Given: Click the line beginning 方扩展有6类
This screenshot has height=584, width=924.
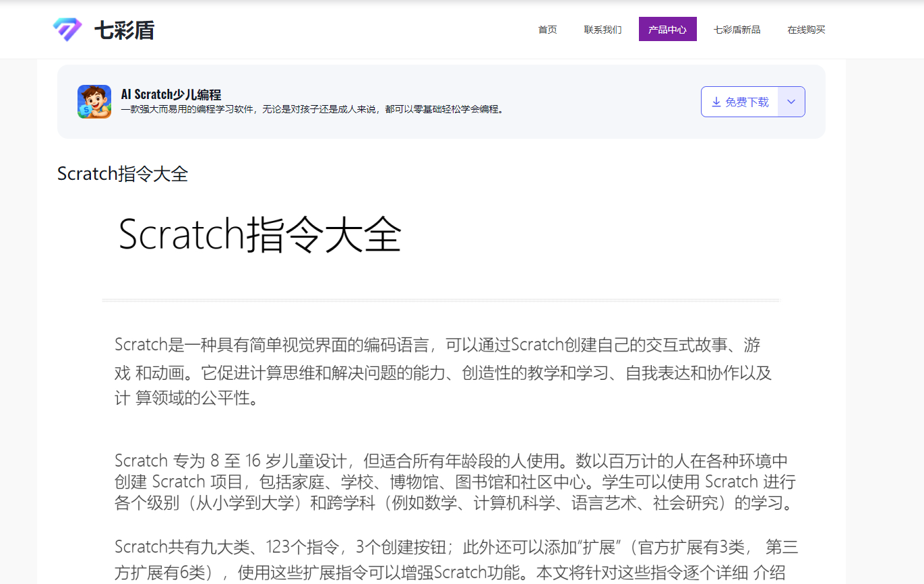Looking at the screenshot, I should click(450, 573).
